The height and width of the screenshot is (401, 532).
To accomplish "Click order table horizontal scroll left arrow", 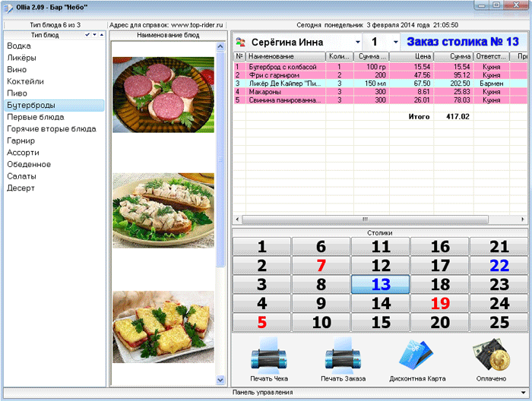I will coord(237,219).
